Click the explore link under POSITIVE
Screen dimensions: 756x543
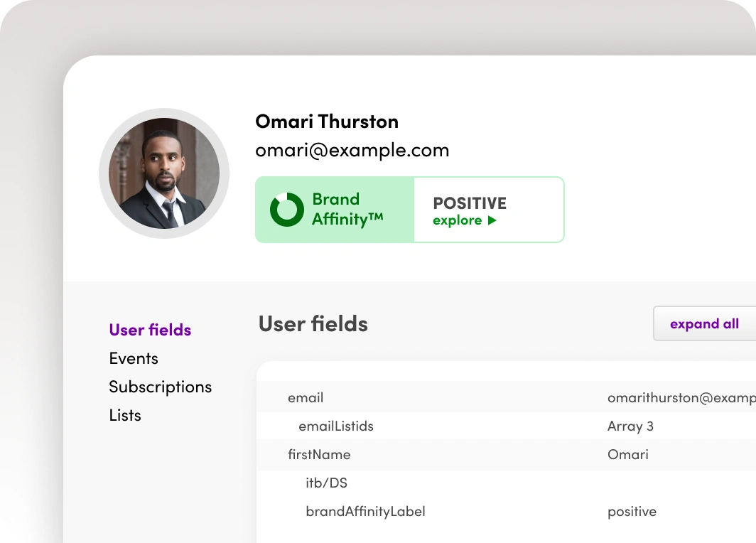tap(457, 220)
